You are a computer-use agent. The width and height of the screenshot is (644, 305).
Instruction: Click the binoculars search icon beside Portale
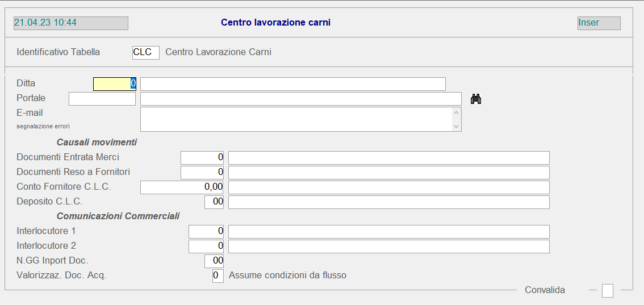tap(476, 99)
